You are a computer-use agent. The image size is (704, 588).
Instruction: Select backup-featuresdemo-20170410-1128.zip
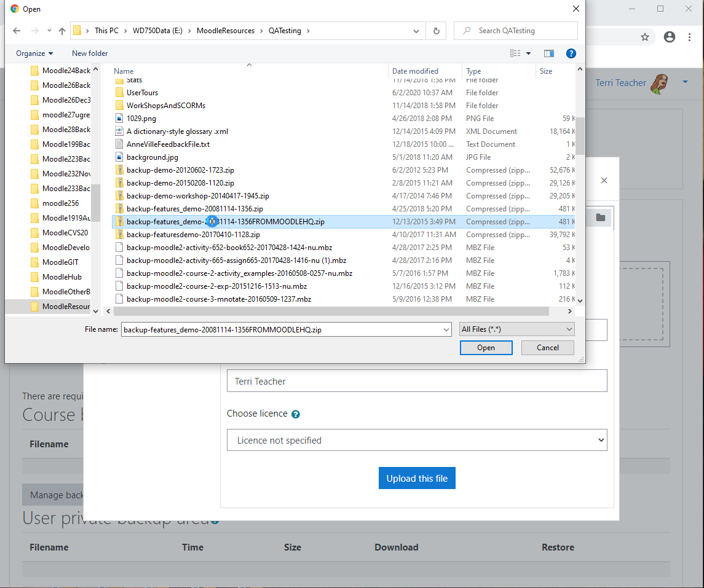point(193,235)
